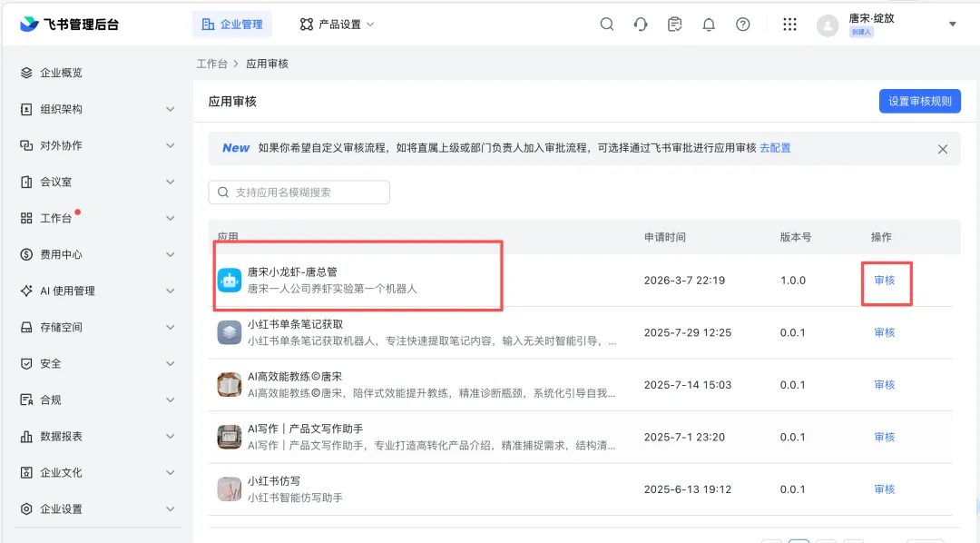Click the 费用中心 coin icon
980x543 pixels.
(26, 254)
